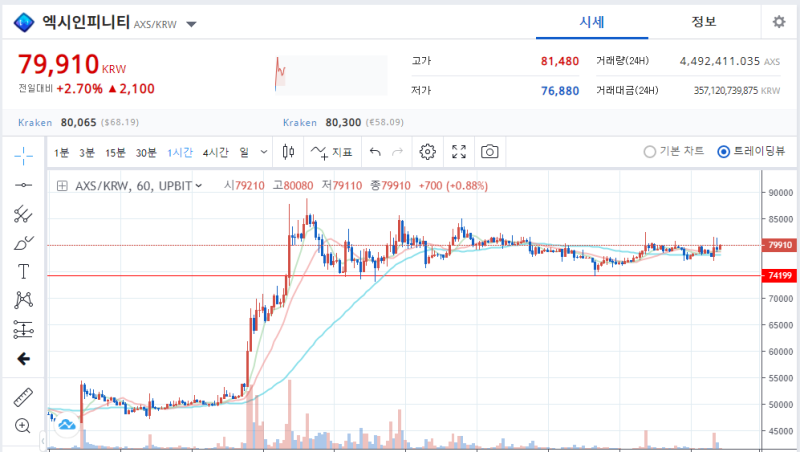
Task: Select the brush drawing tool
Action: tap(23, 243)
